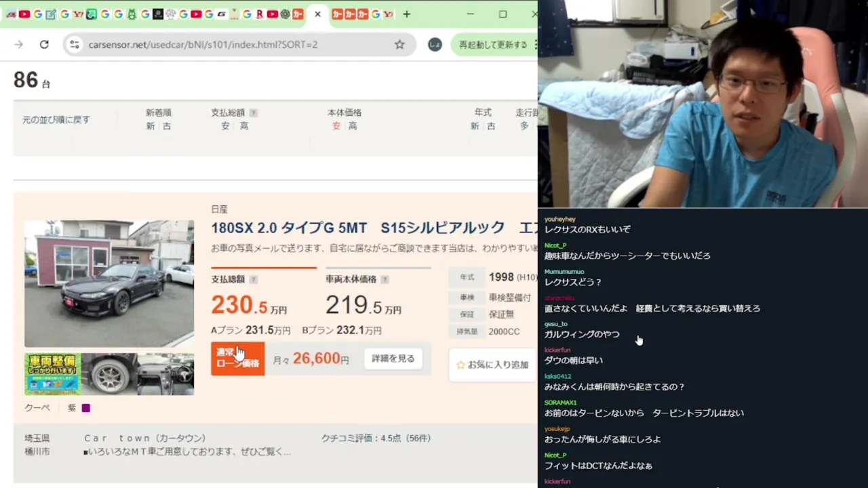Click the 保証無 warranty value
The height and width of the screenshot is (488, 868).
[501, 314]
